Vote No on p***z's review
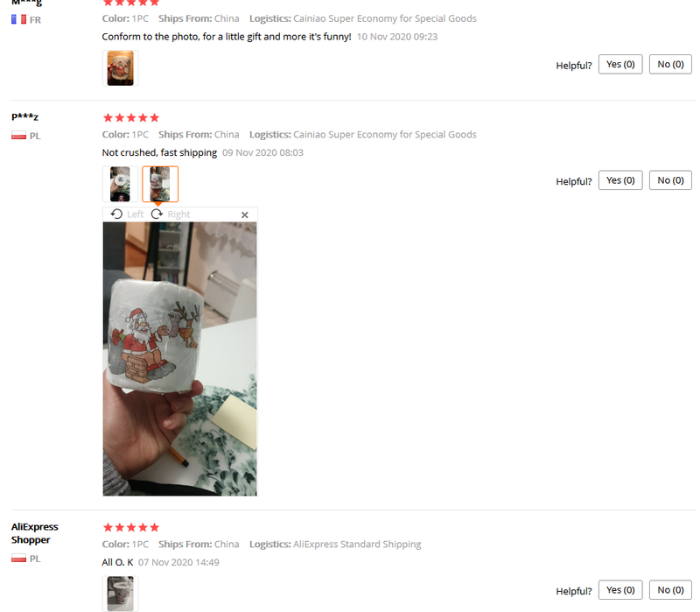Image resolution: width=700 pixels, height=612 pixels. point(670,180)
